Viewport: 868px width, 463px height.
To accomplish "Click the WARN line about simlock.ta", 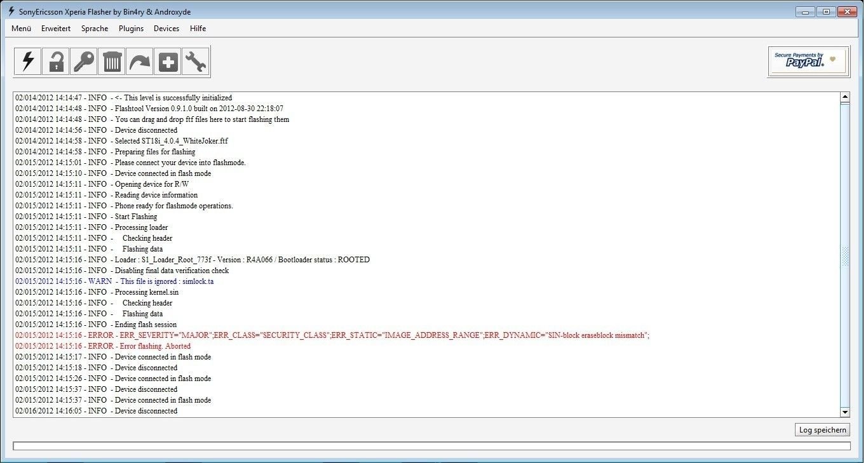I will tap(114, 281).
